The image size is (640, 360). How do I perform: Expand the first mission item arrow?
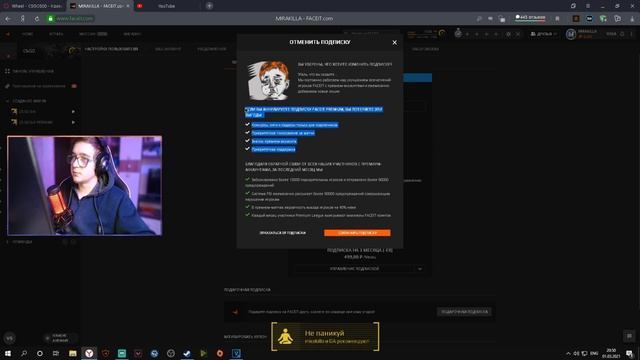pos(73,111)
